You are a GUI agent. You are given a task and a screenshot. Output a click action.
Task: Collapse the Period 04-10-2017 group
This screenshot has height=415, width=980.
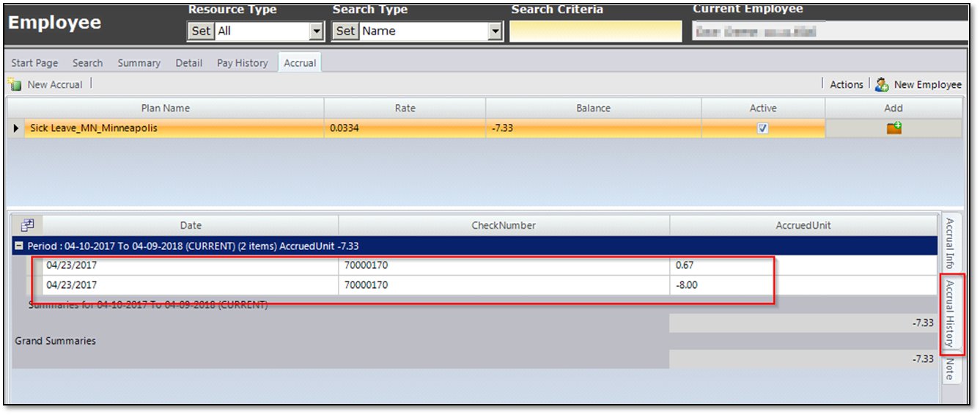pyautogui.click(x=19, y=246)
